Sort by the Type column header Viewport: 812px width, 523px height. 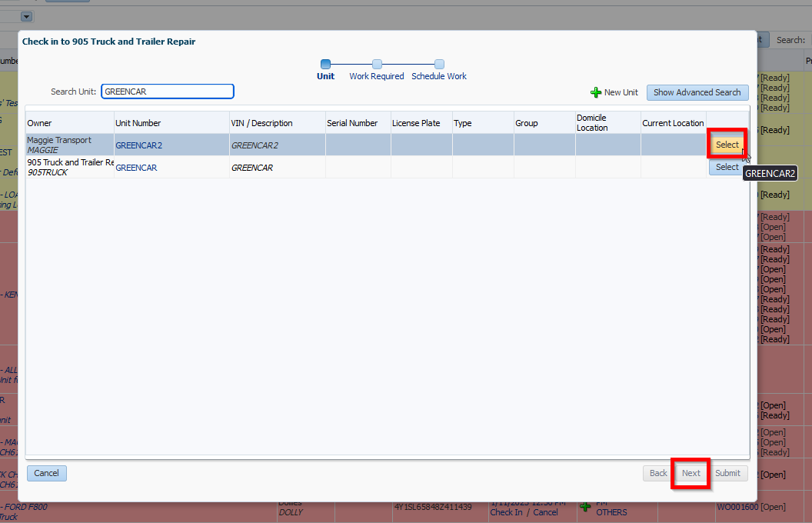pos(483,123)
